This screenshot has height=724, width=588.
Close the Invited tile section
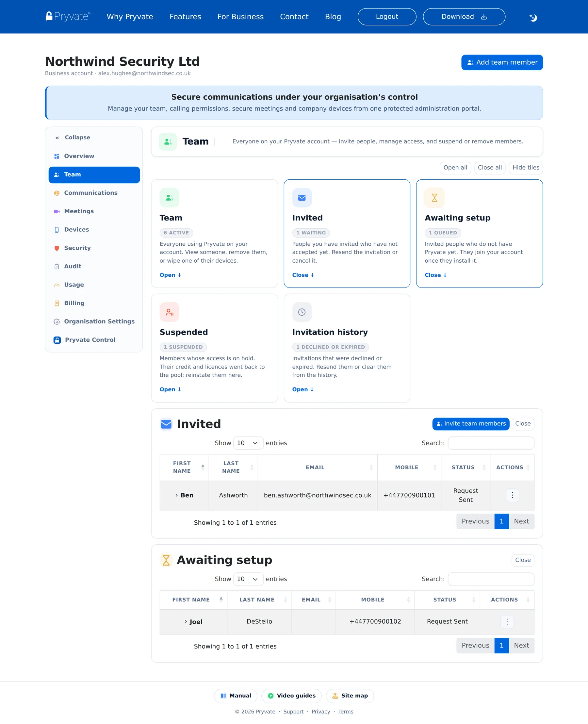[x=303, y=275]
